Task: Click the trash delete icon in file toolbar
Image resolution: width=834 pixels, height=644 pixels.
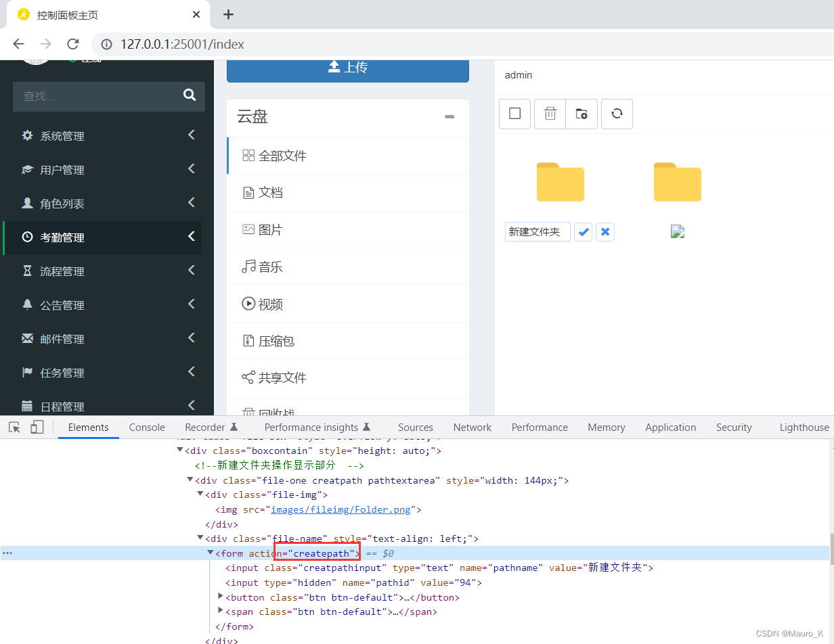Action: 549,114
